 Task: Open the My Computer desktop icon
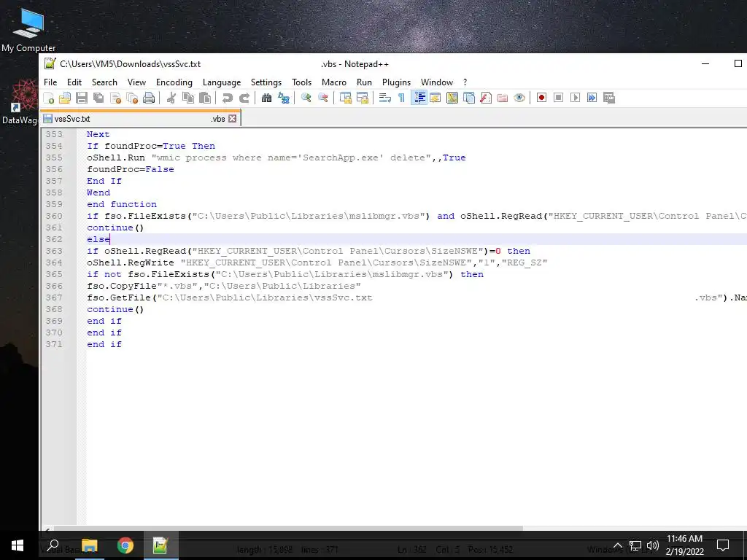coord(28,31)
